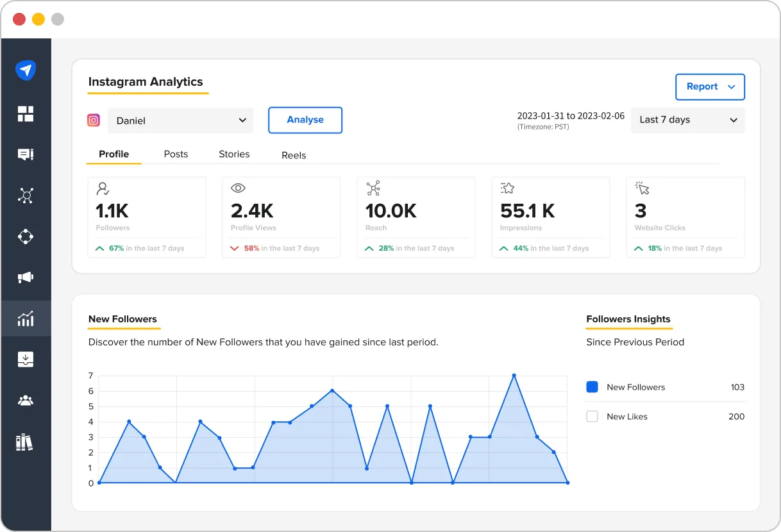The image size is (781, 532).
Task: Click the Followers Insights heading
Action: click(x=628, y=319)
